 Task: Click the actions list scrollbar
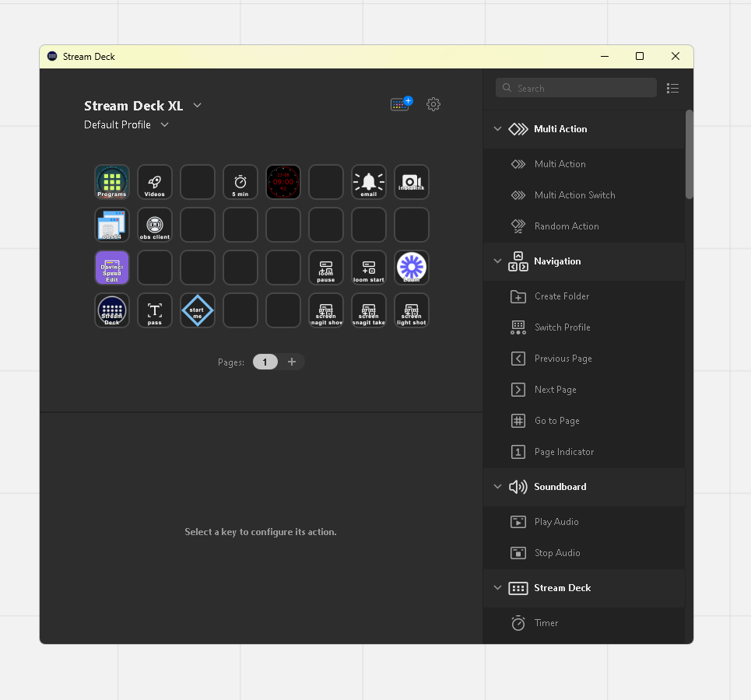[x=690, y=154]
